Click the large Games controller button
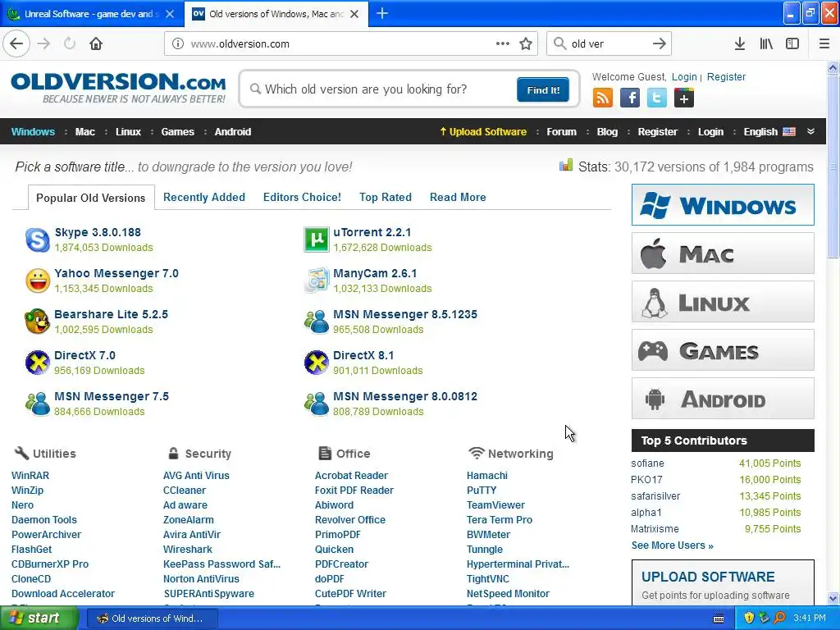The width and height of the screenshot is (840, 630). click(x=723, y=350)
